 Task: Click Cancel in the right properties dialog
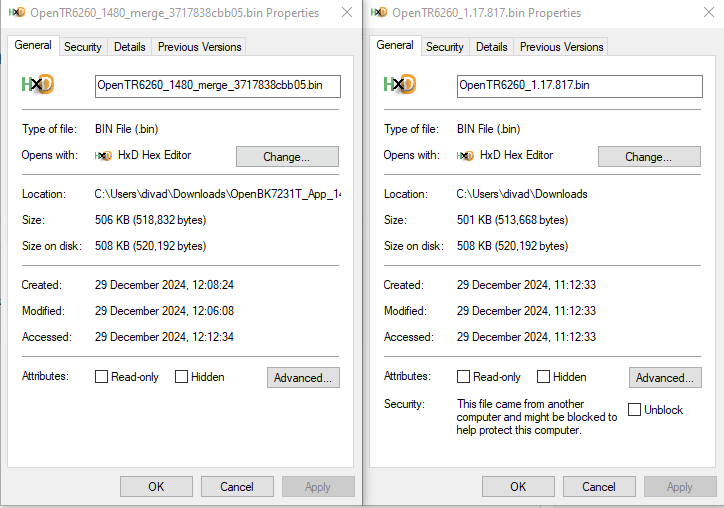(x=599, y=487)
